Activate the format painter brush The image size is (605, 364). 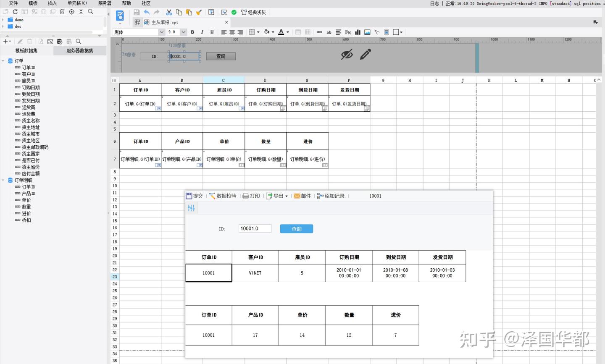tap(199, 13)
